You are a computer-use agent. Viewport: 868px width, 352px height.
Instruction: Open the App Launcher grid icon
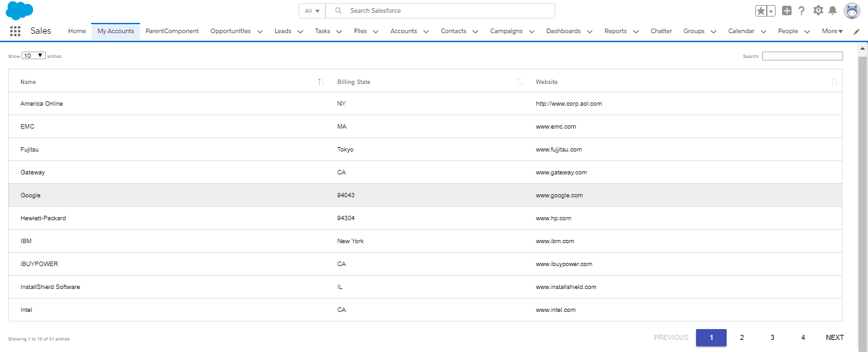15,31
